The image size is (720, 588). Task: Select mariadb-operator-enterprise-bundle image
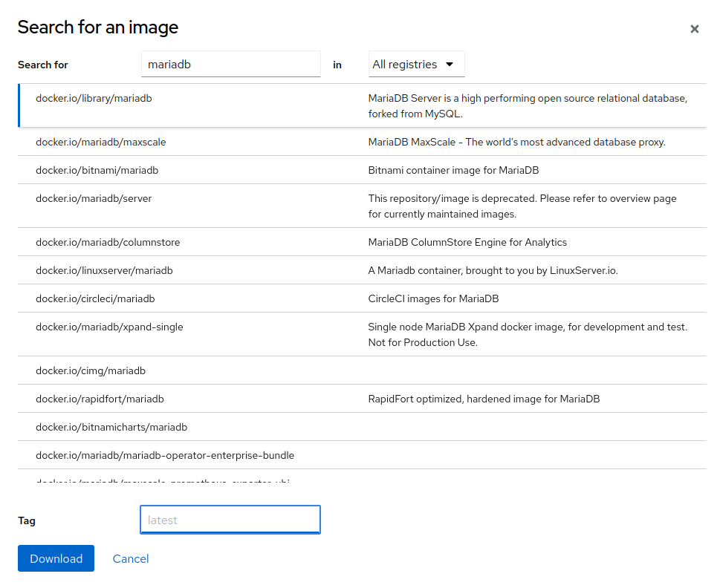(x=165, y=455)
